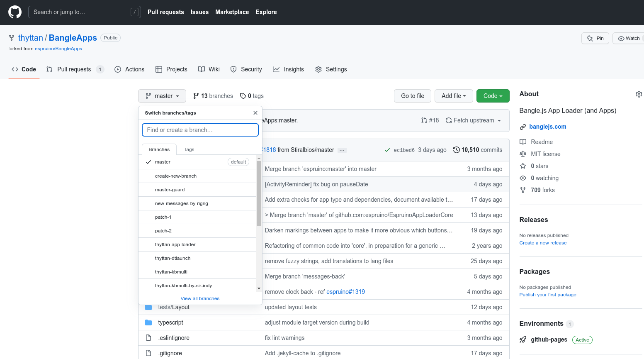Click the About settings gear icon
The width and height of the screenshot is (644, 359).
pos(639,94)
